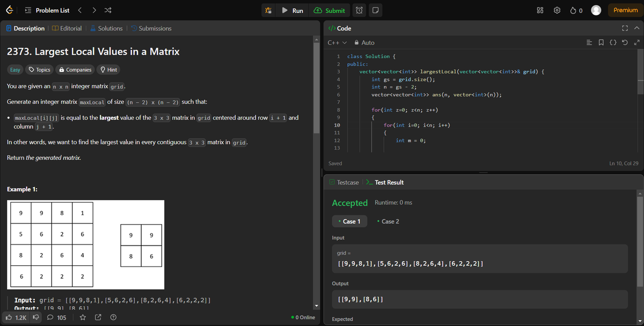Switch to the Editorial tab

coord(67,28)
